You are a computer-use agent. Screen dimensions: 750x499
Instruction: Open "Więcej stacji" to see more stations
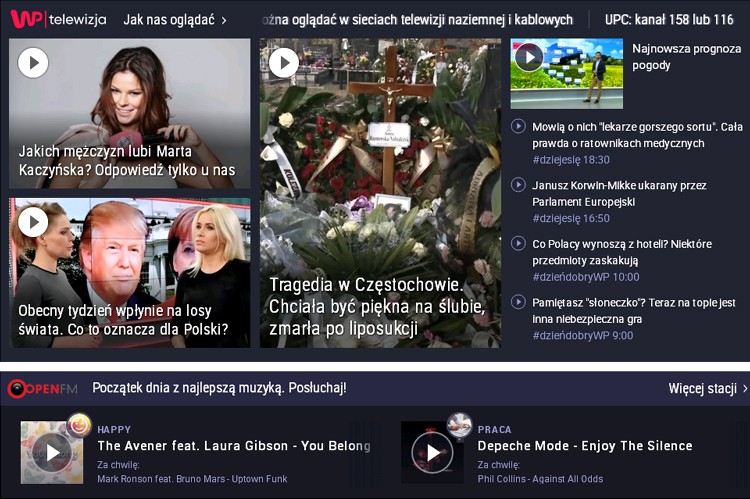[x=707, y=388]
